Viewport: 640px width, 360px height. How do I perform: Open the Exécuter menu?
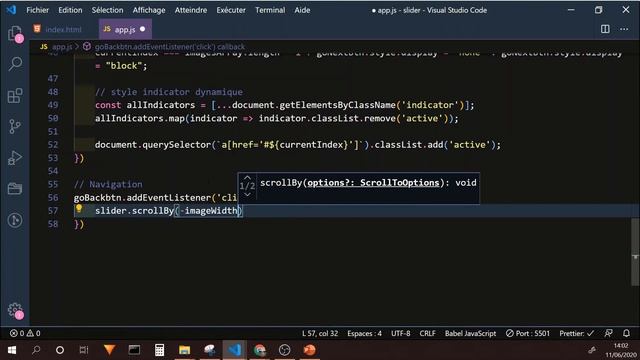point(231,10)
